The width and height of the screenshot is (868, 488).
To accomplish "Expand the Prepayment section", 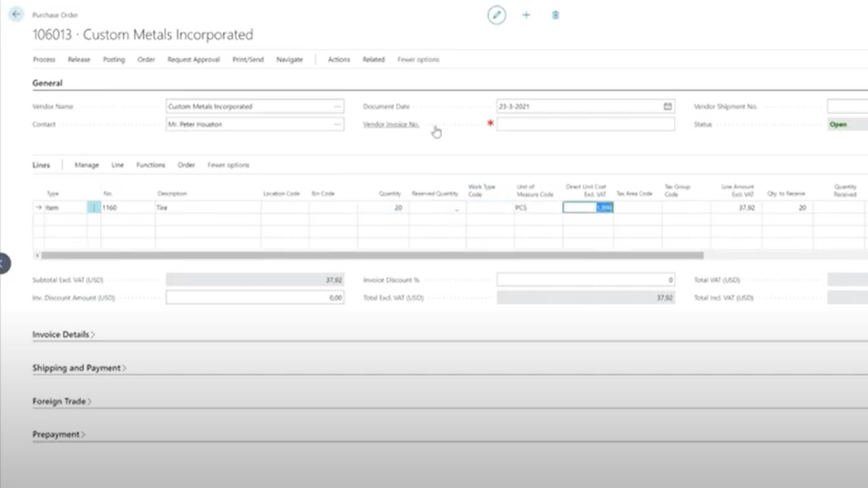I will pyautogui.click(x=58, y=434).
